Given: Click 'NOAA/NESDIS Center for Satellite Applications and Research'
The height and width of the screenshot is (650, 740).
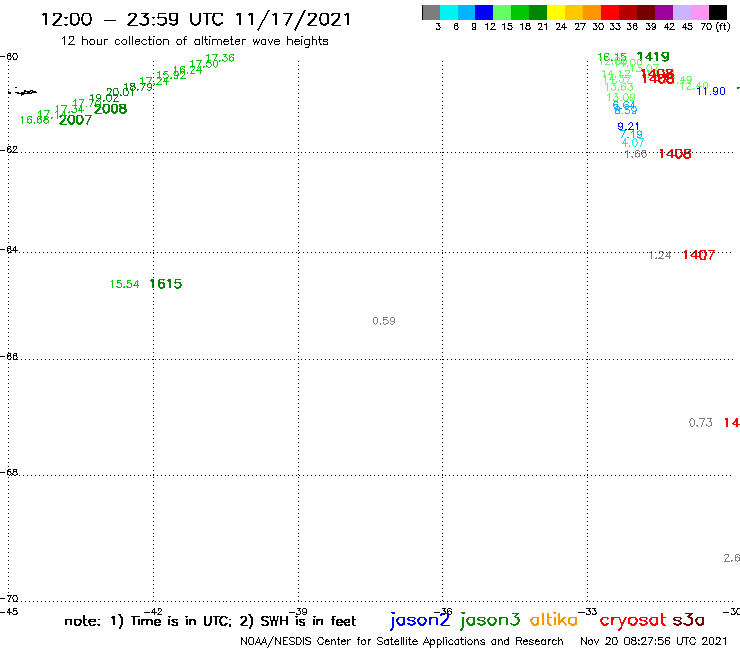Looking at the screenshot, I should [402, 642].
